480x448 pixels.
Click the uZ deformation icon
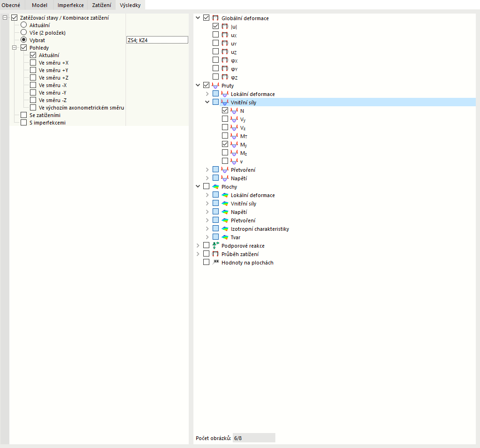click(225, 51)
